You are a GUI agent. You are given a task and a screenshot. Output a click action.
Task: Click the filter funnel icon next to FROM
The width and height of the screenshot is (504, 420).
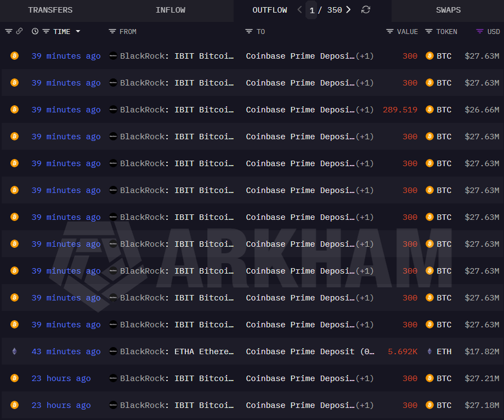(x=111, y=31)
